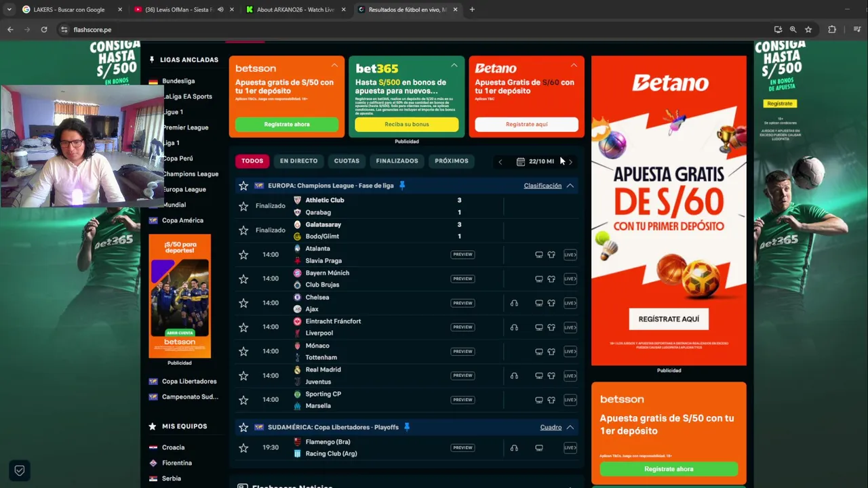Star the Real Madrid vs Juventus match
Viewport: 868px width, 488px height.
coord(243,375)
